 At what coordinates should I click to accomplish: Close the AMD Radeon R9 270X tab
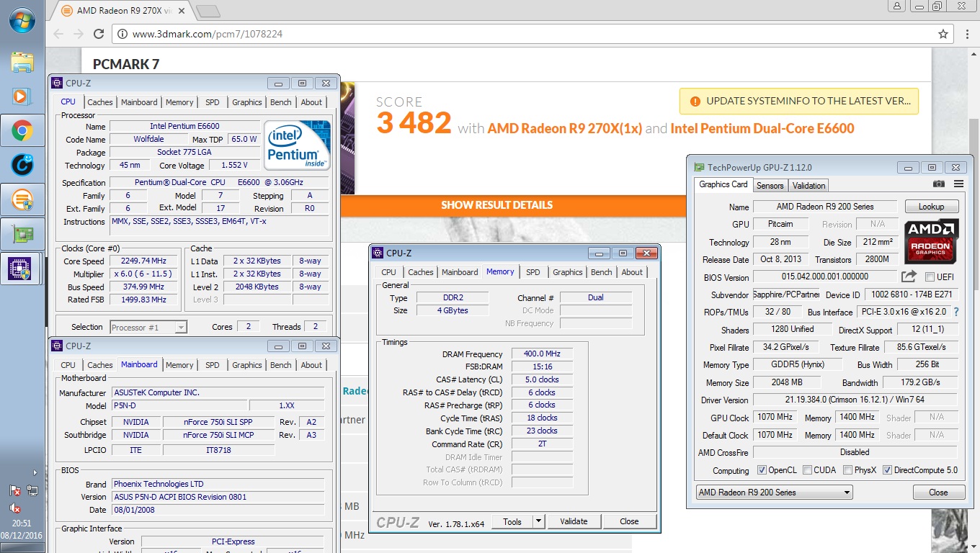click(183, 11)
